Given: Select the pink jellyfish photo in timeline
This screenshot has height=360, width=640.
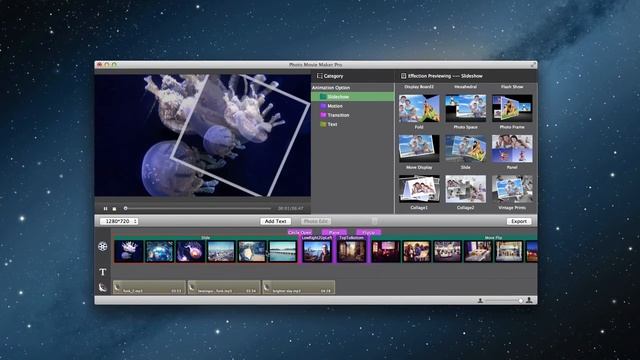Looking at the screenshot, I should pos(190,251).
